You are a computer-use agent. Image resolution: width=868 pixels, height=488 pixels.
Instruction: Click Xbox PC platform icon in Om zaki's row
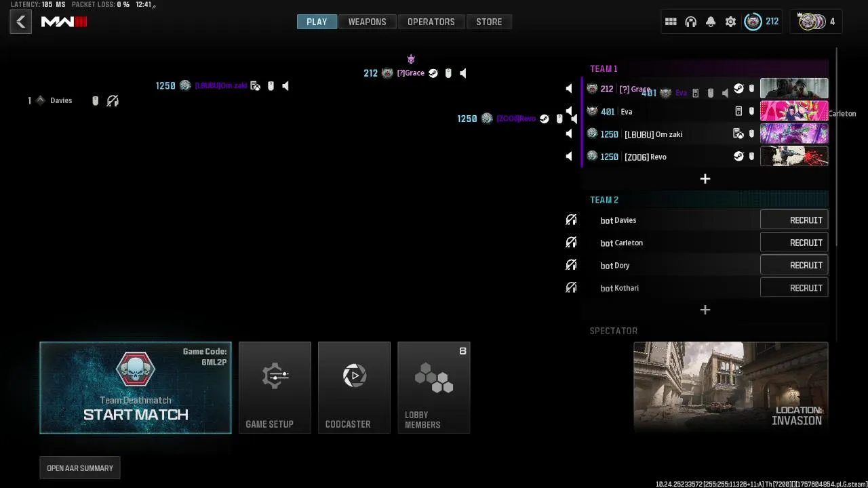738,134
